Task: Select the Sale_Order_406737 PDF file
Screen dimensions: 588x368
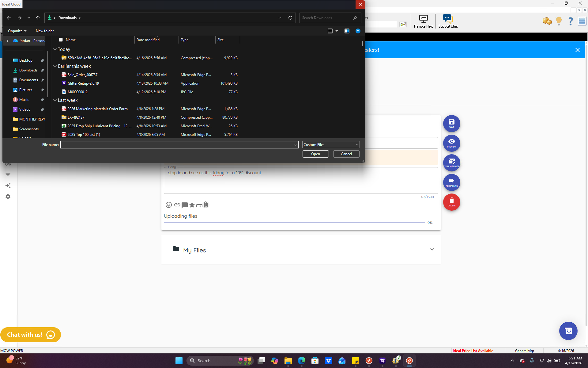Action: pyautogui.click(x=82, y=75)
